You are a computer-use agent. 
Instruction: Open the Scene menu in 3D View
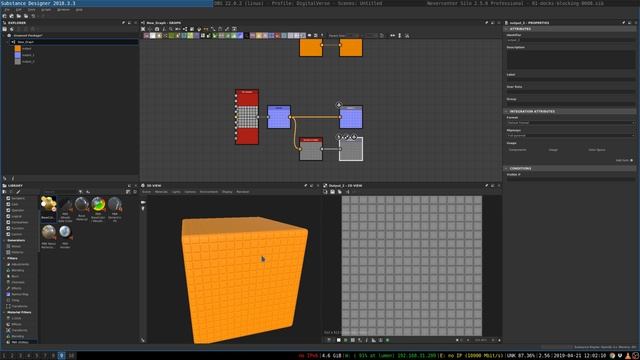click(x=147, y=192)
